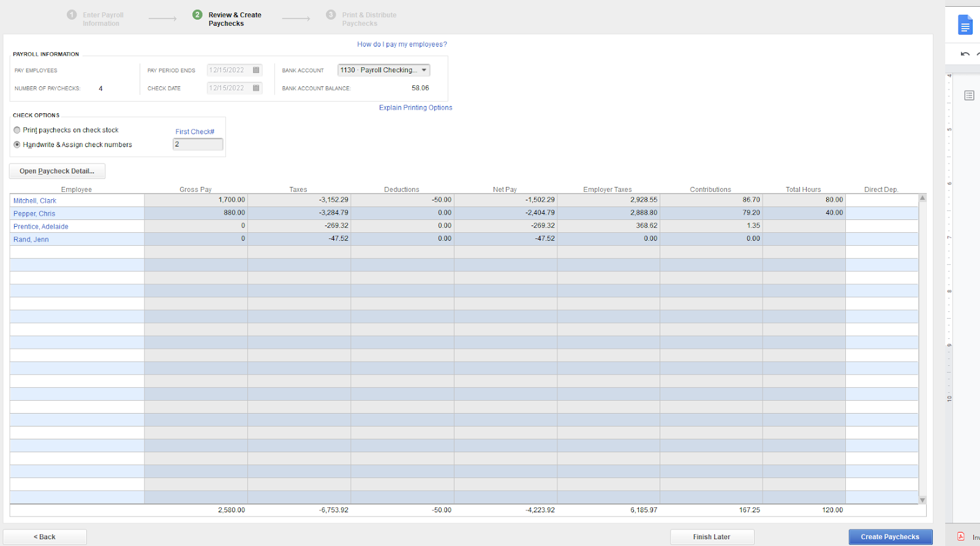Click the bank account balance 58.06
The width and height of the screenshot is (980, 546).
click(420, 88)
